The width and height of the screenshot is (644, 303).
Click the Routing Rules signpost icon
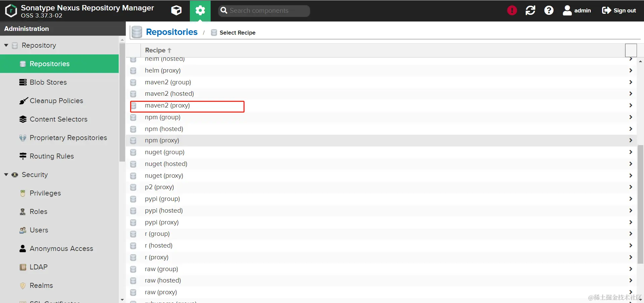coord(23,156)
